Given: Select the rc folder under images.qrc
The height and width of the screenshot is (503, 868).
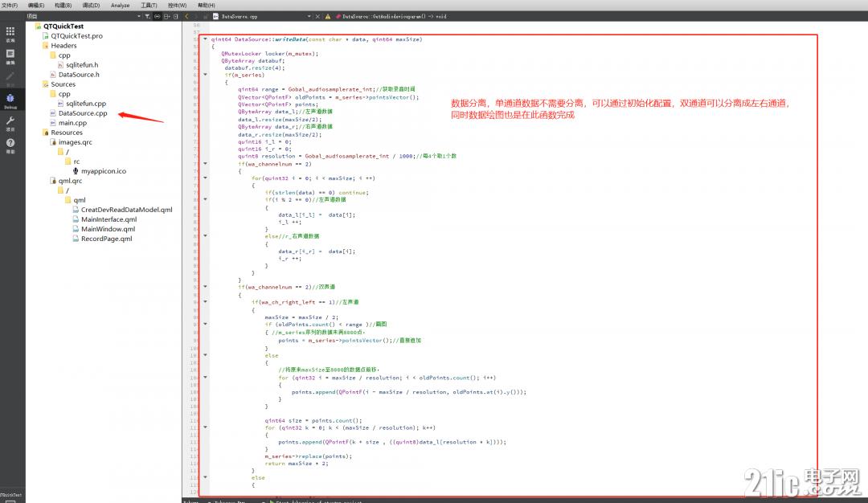Looking at the screenshot, I should point(76,162).
